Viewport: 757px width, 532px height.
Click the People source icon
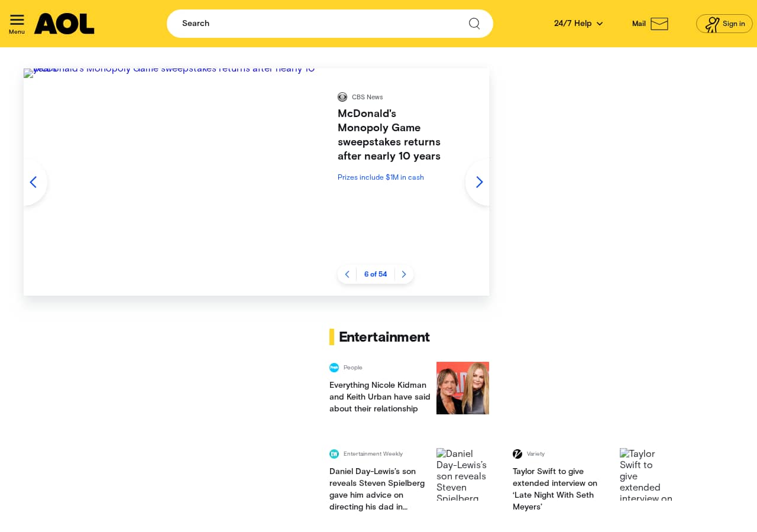[334, 368]
